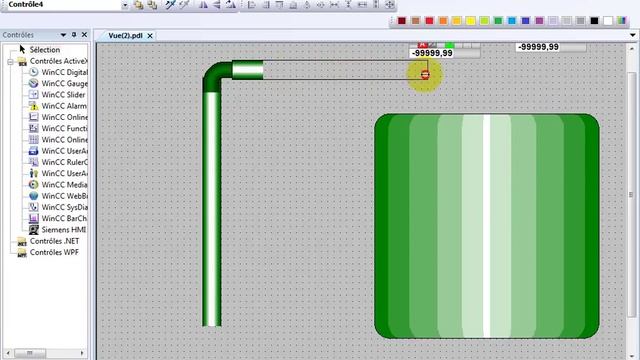
Task: Click the Contrôles panel horizontal scrollbar thumb
Action: pyautogui.click(x=29, y=353)
